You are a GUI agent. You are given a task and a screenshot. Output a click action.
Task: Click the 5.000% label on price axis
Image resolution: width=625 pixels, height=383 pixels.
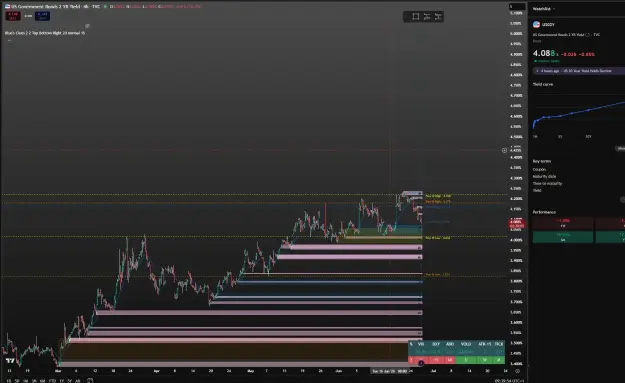pos(516,33)
